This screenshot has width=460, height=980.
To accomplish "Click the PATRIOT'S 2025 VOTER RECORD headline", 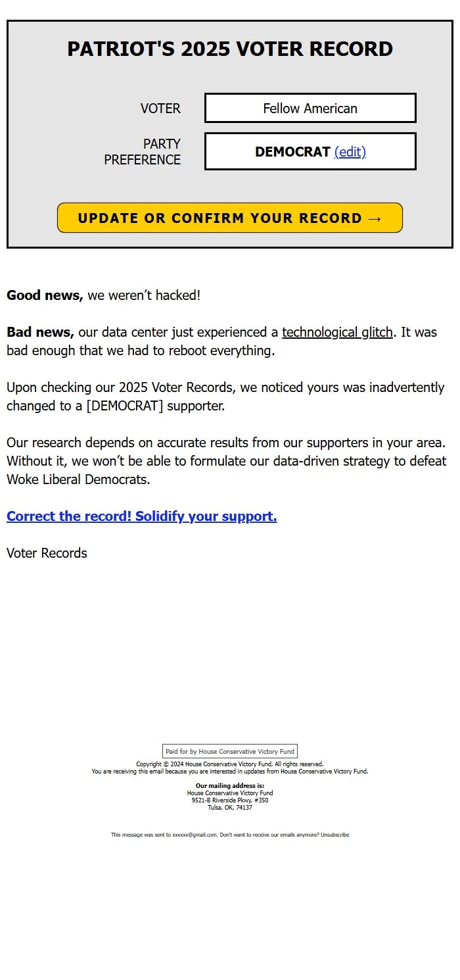I will click(229, 49).
